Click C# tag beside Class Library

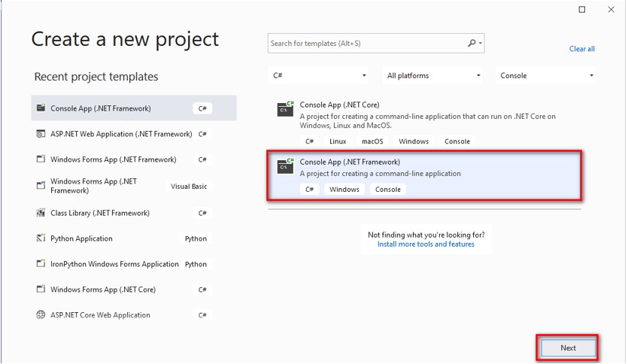click(x=202, y=213)
